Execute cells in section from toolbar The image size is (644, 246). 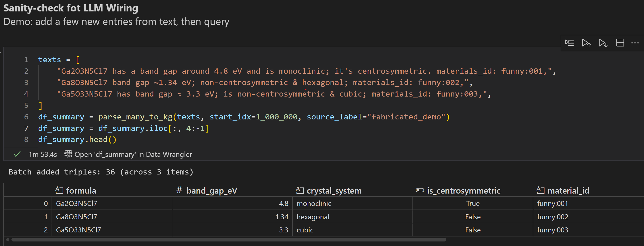click(570, 43)
